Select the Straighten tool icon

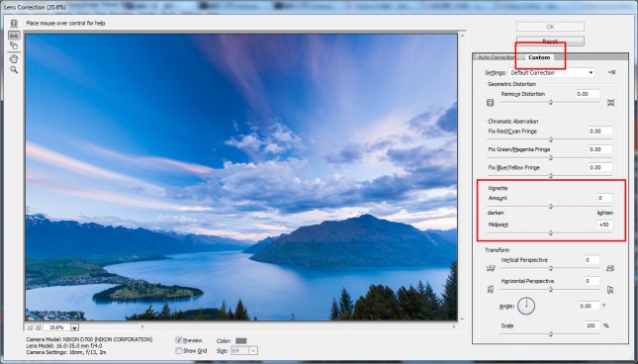click(14, 36)
